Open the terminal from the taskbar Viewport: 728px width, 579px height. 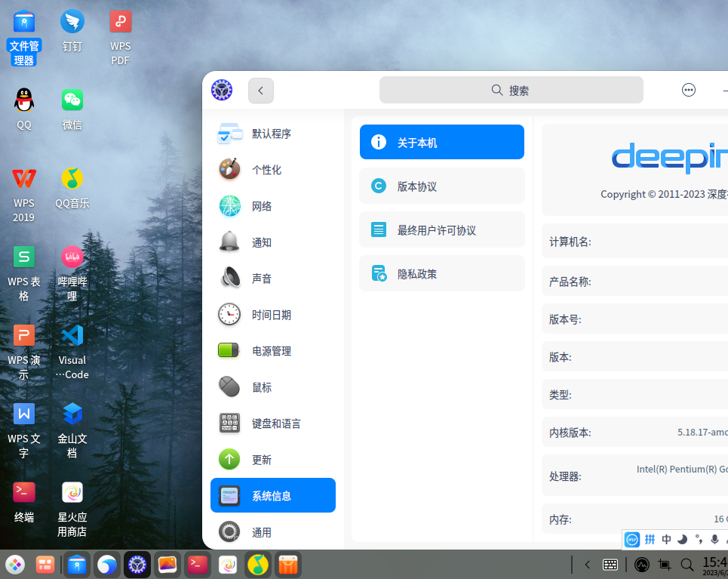coord(198,564)
